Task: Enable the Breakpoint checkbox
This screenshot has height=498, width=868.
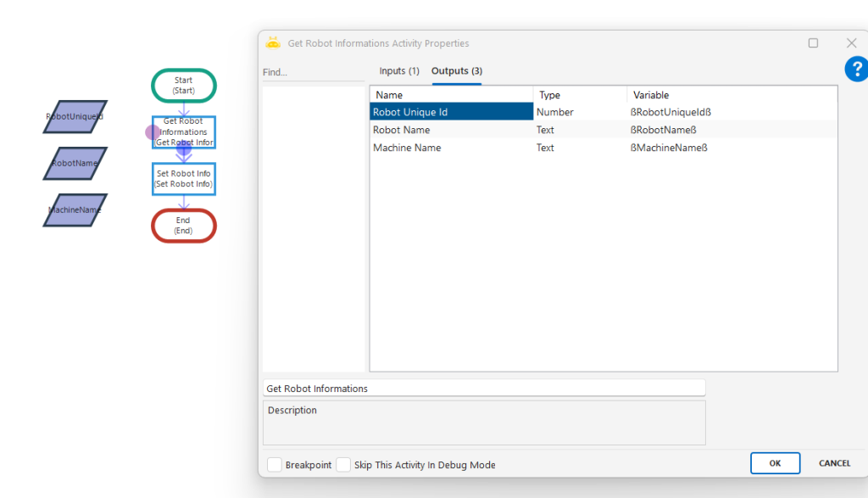Action: point(275,465)
